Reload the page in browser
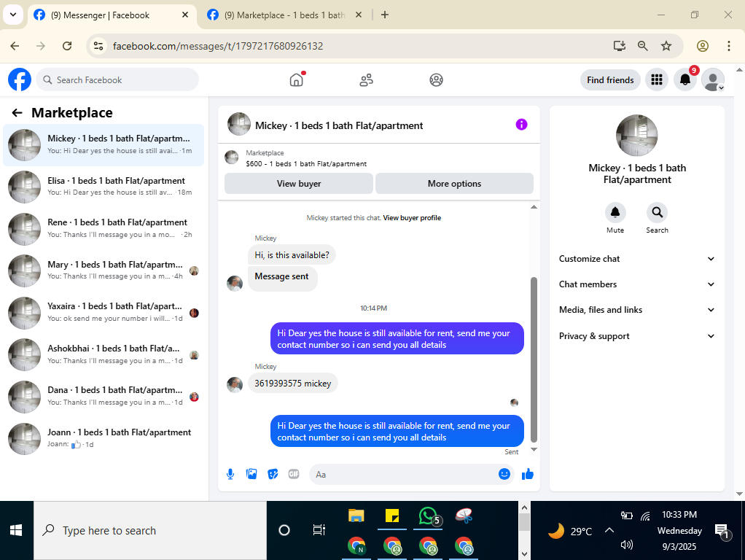This screenshot has height=560, width=745. 67,46
